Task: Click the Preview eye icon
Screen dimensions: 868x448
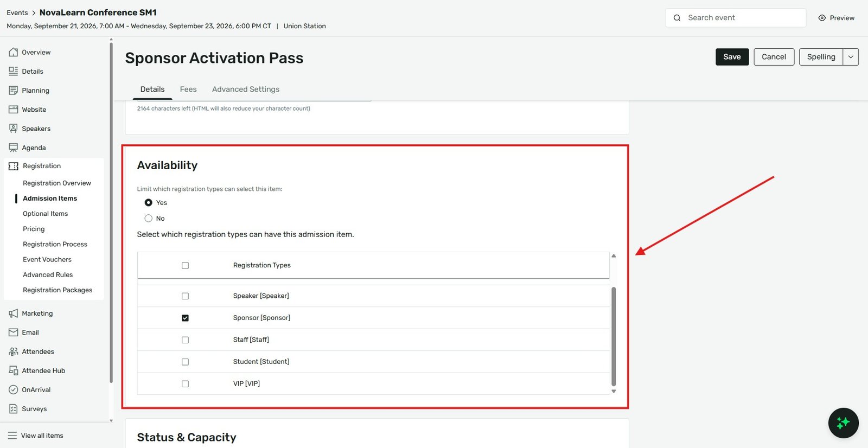Action: [822, 18]
